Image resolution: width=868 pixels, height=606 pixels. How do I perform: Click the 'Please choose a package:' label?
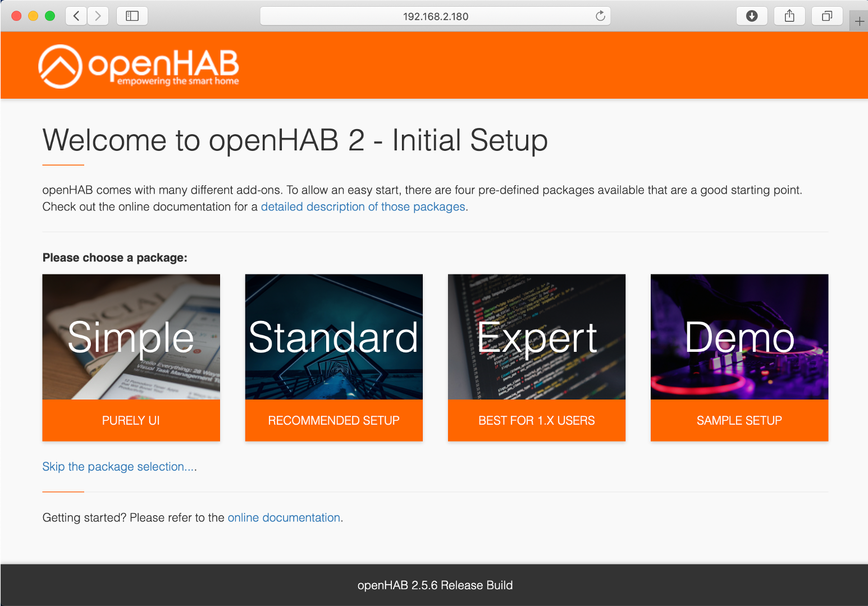click(115, 258)
